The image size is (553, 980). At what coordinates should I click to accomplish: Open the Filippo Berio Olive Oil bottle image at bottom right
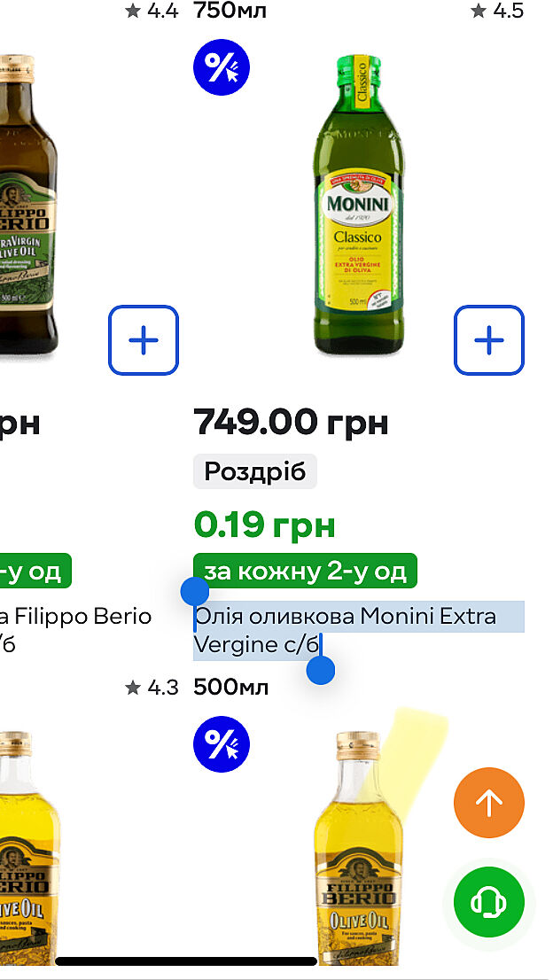[x=359, y=851]
